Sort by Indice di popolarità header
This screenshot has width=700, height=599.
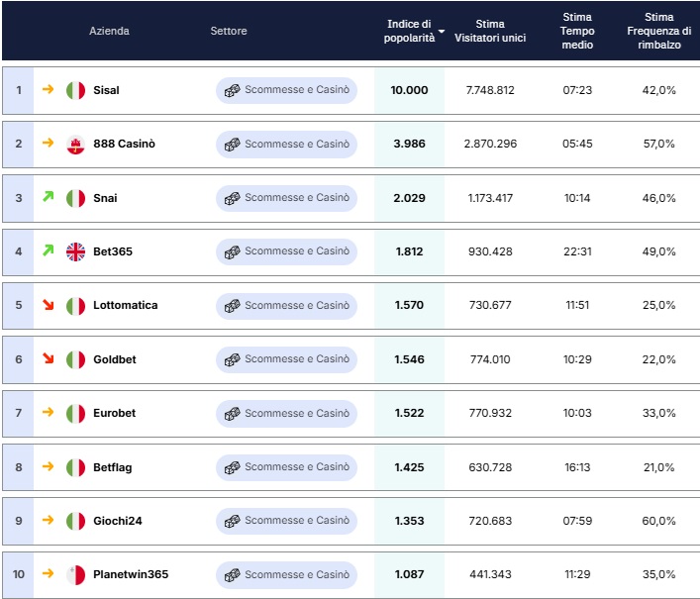409,31
